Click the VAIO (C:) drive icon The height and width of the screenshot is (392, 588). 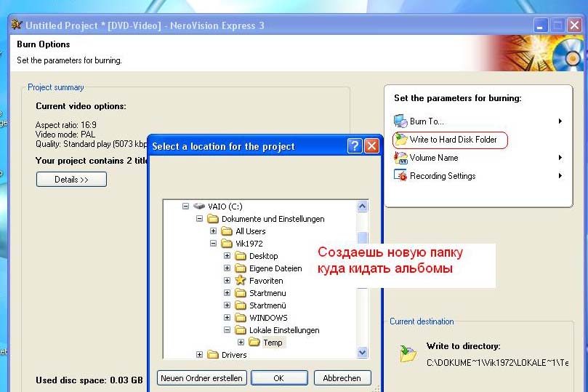tap(199, 207)
